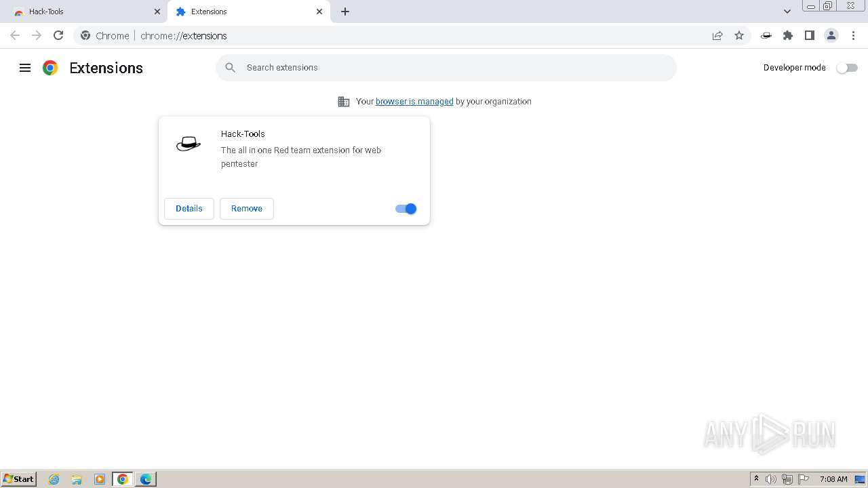Open the profile avatar menu
Screen dimensions: 868x488
[831, 35]
